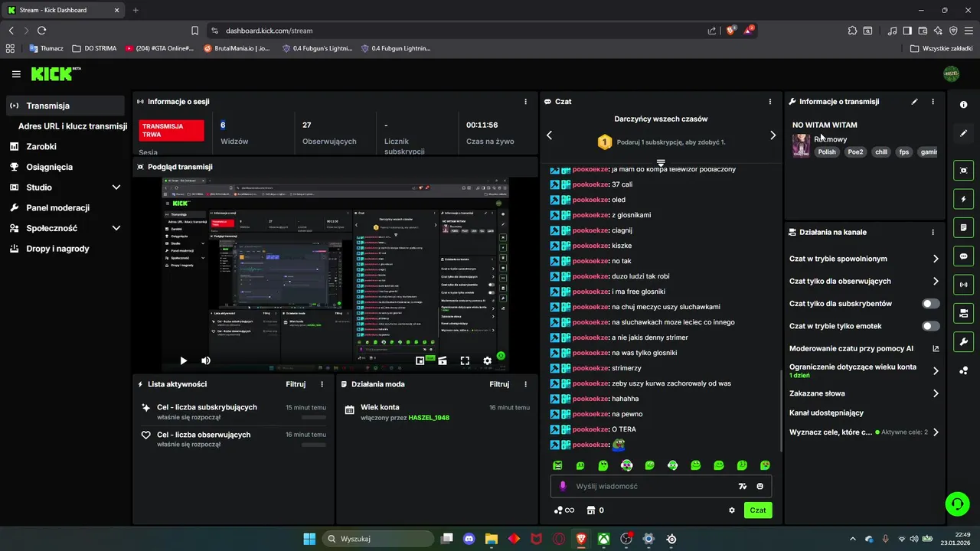The image size is (980, 551).
Task: Toggle Czat w trybie tylko emotek switch
Action: [930, 326]
